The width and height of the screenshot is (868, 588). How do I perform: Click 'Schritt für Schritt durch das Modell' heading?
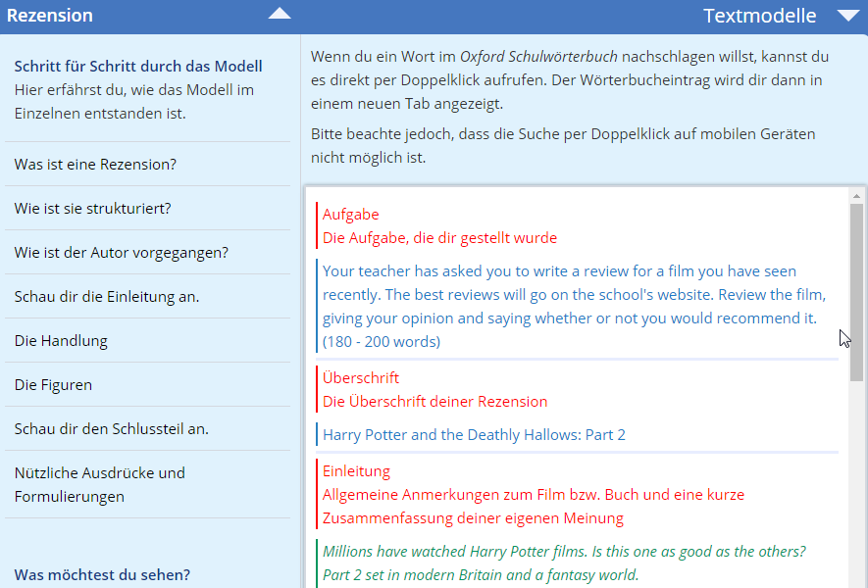pyautogui.click(x=138, y=67)
